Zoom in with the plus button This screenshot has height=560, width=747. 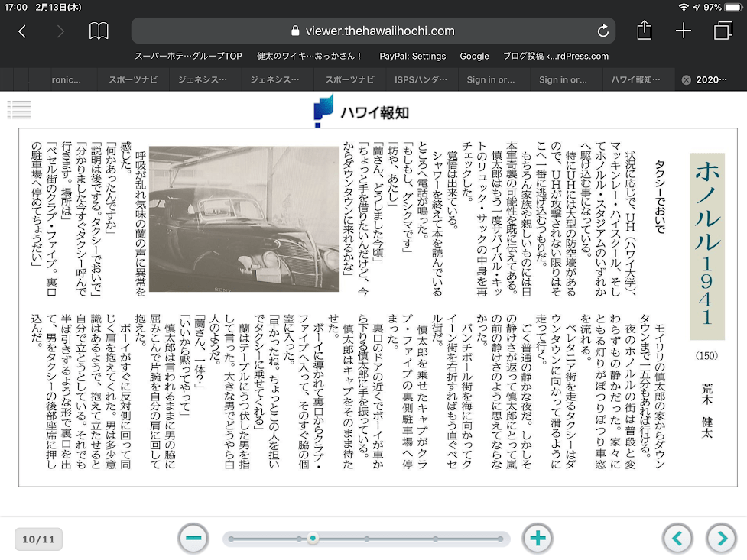pos(538,539)
